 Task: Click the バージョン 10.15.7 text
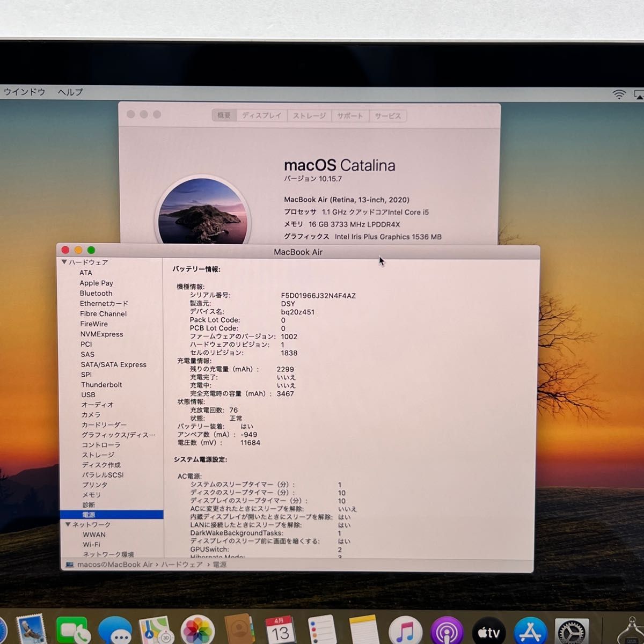click(x=313, y=179)
